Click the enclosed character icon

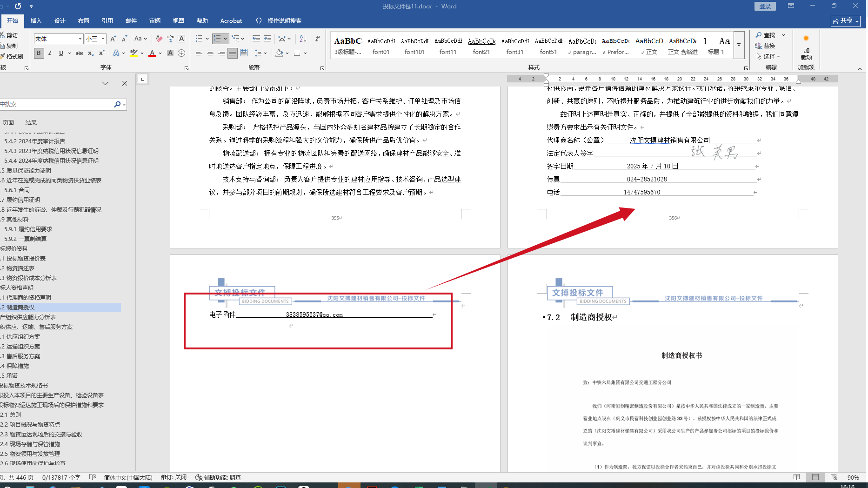(x=181, y=53)
